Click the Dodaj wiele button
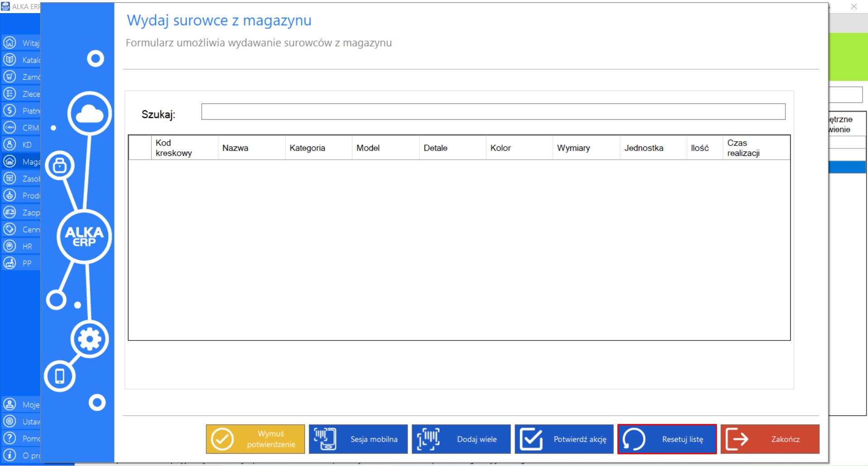Viewport: 868px width, 466px height. point(461,439)
